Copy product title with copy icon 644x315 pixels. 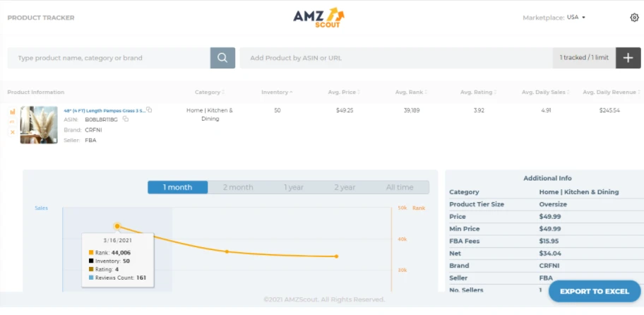click(x=149, y=109)
